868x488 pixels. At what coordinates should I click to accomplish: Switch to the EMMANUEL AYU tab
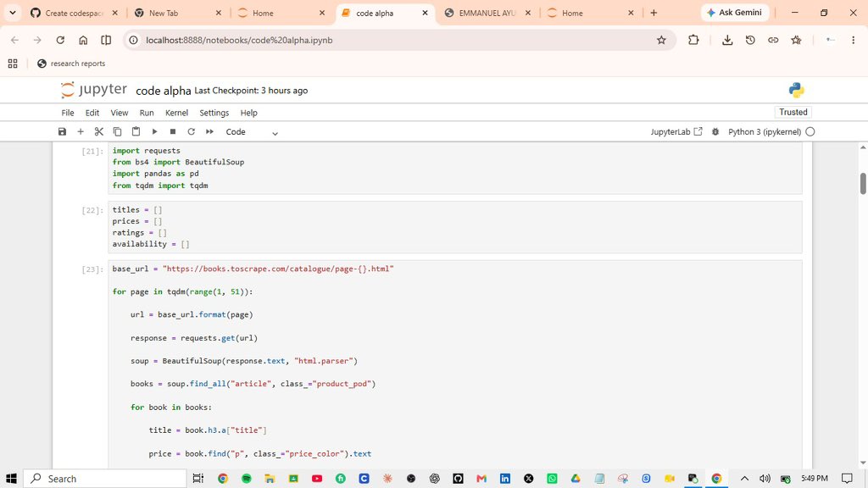coord(487,13)
